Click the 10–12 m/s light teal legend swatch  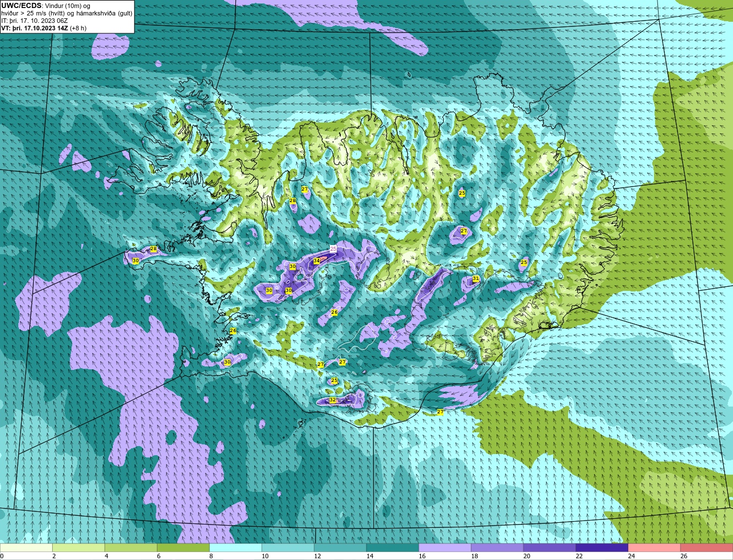[288, 547]
